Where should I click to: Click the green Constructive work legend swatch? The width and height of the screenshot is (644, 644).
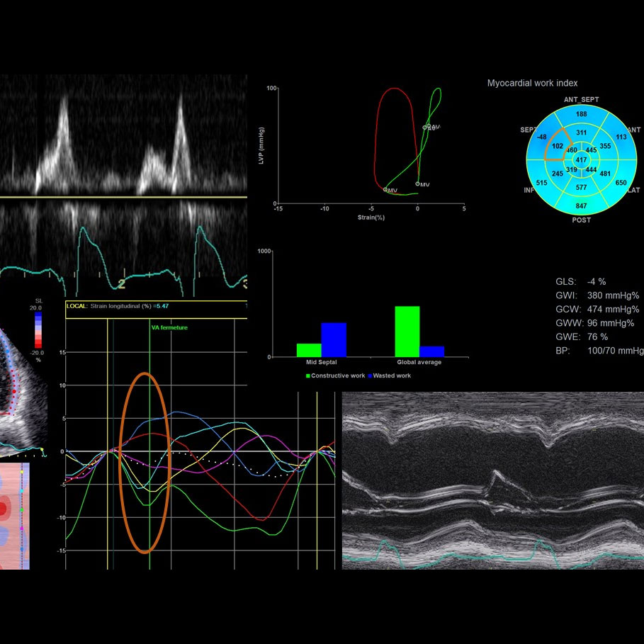tap(307, 375)
